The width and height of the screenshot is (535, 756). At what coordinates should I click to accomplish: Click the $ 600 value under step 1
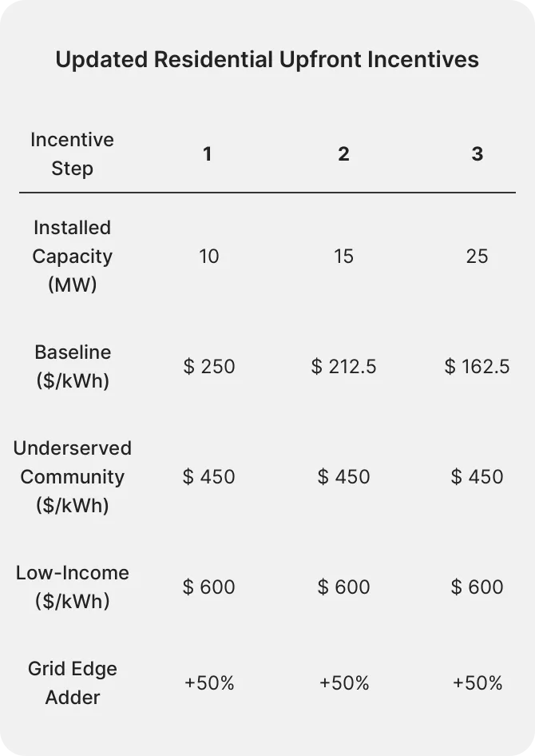tap(209, 587)
